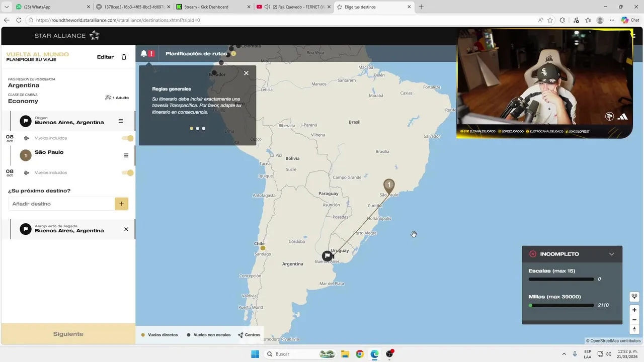The height and width of the screenshot is (362, 644).
Task: Click the browser address bar URL
Action: (x=118, y=20)
